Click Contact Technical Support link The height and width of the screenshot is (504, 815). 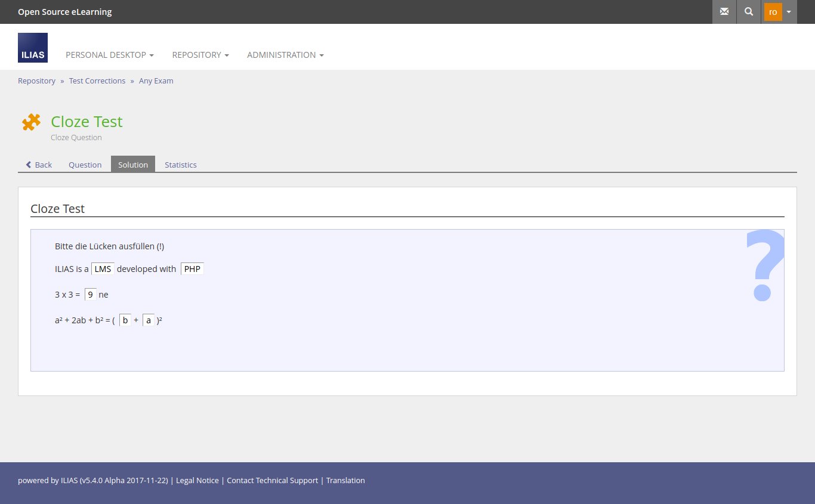click(x=272, y=481)
